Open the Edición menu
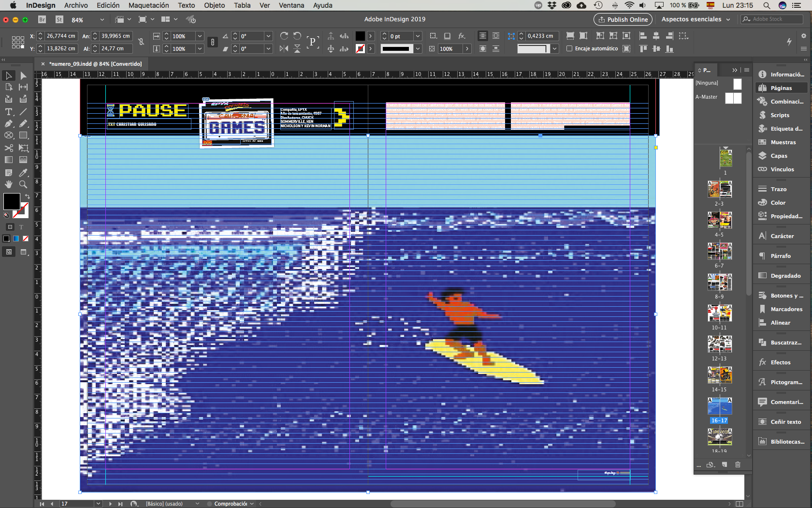The image size is (812, 508). (108, 5)
